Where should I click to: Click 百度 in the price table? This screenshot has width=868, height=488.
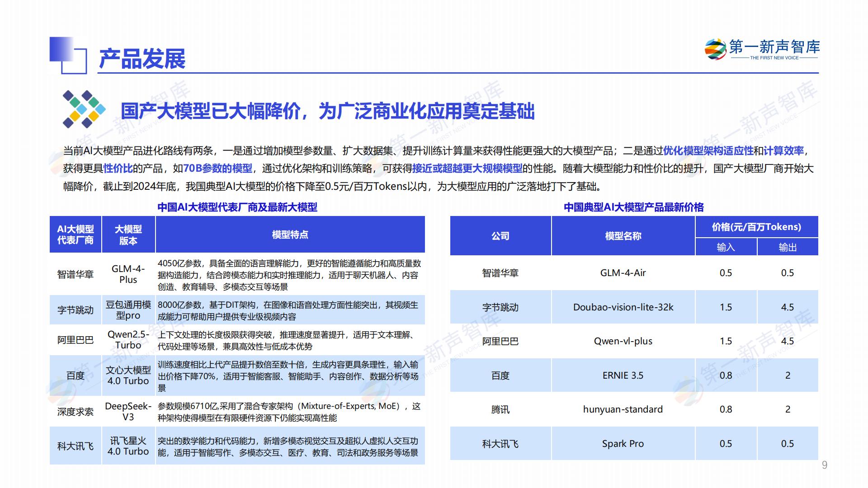tap(500, 375)
